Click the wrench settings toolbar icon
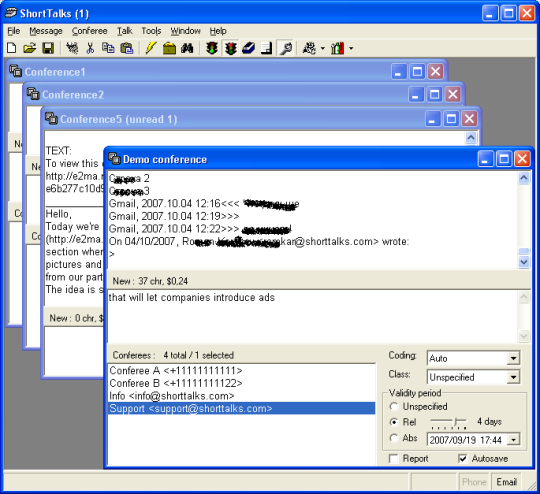This screenshot has width=540, height=494. pos(285,48)
